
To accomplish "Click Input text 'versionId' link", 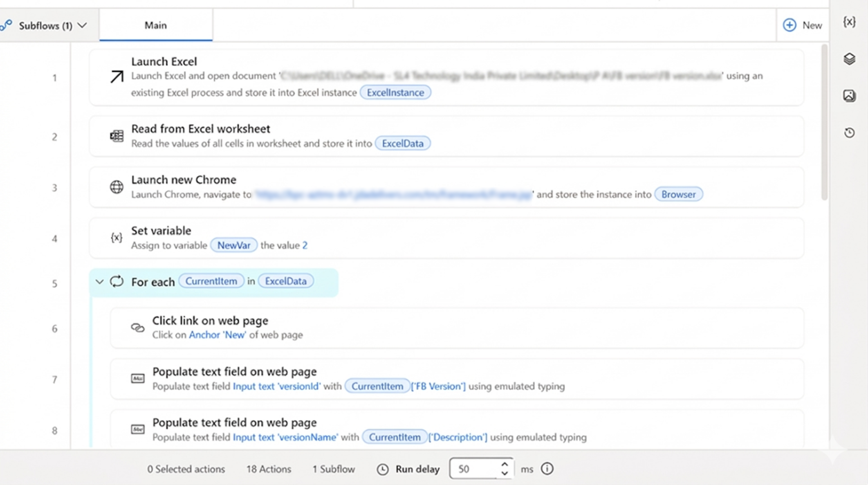I will click(x=276, y=386).
